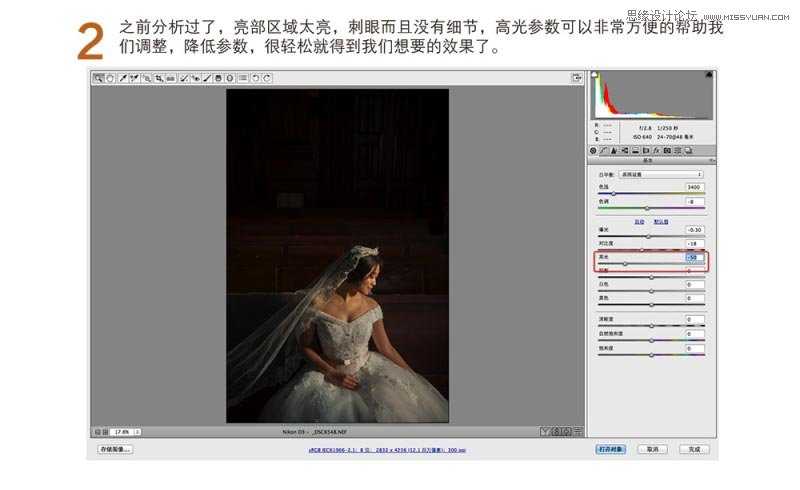Click the Open Object button

610,450
